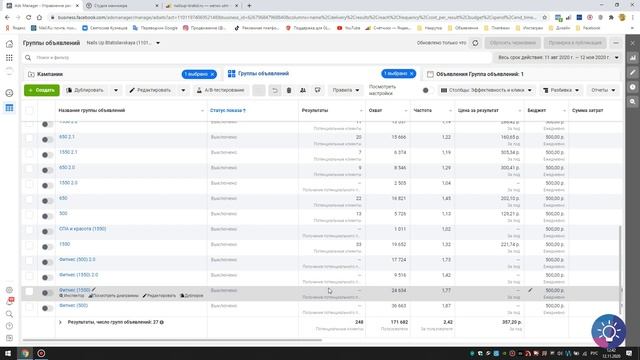The height and width of the screenshot is (360, 640).
Task: Click the tag icon right of the people icon
Action: tap(318, 90)
